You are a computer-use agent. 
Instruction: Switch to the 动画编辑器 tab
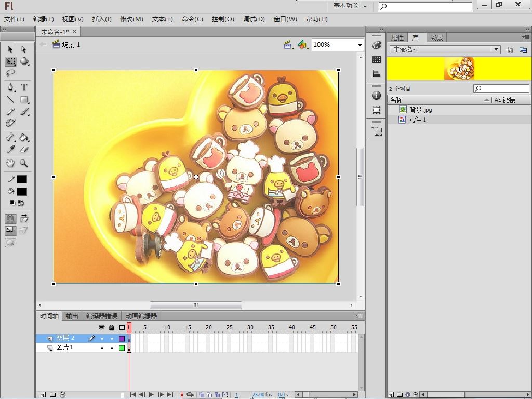point(141,316)
